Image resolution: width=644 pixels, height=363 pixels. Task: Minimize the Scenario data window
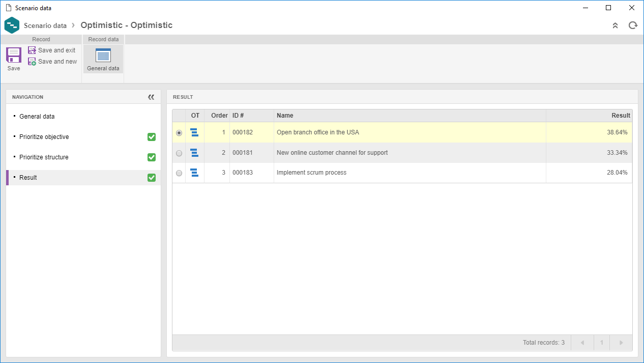click(585, 8)
